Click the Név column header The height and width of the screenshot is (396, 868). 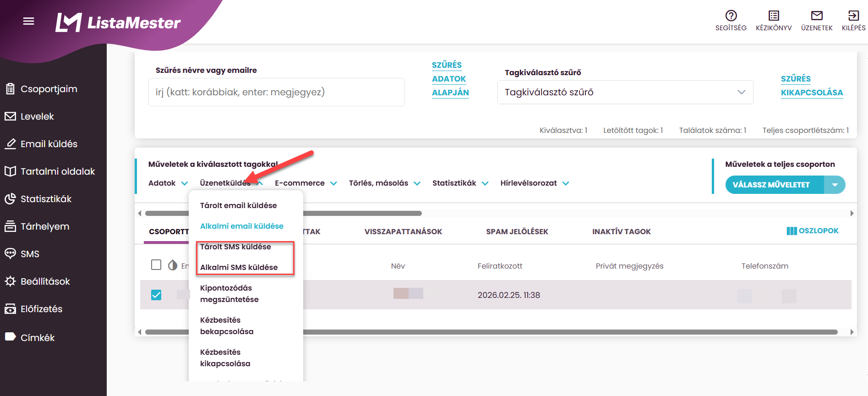click(x=398, y=266)
